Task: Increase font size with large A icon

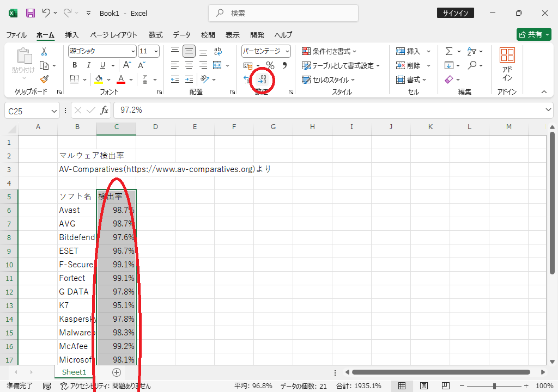Action: click(x=127, y=65)
